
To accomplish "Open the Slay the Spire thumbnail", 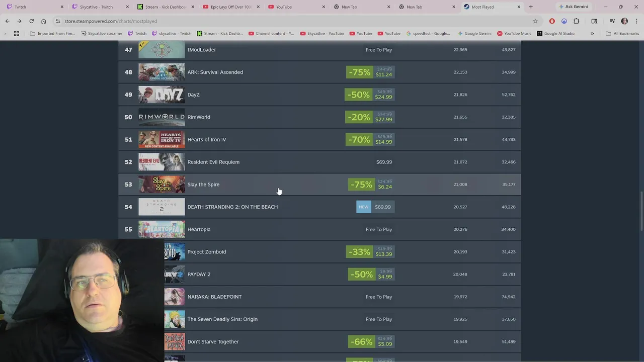I will pyautogui.click(x=162, y=185).
